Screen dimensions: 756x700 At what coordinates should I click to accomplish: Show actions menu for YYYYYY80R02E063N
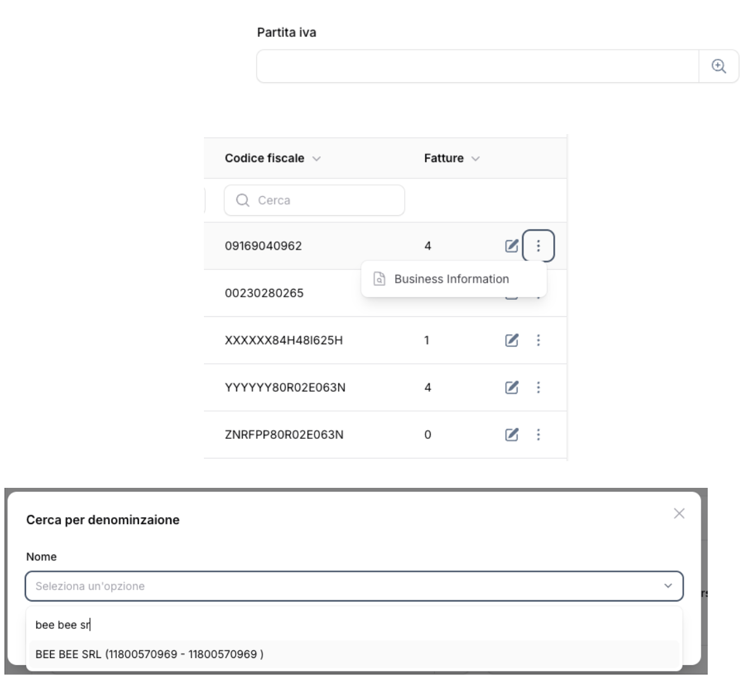pos(538,387)
